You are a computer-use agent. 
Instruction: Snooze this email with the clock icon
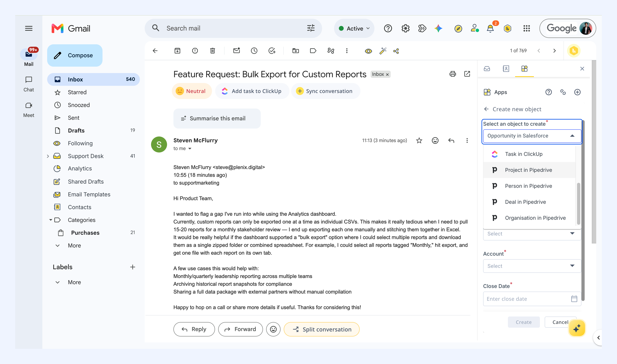[254, 51]
